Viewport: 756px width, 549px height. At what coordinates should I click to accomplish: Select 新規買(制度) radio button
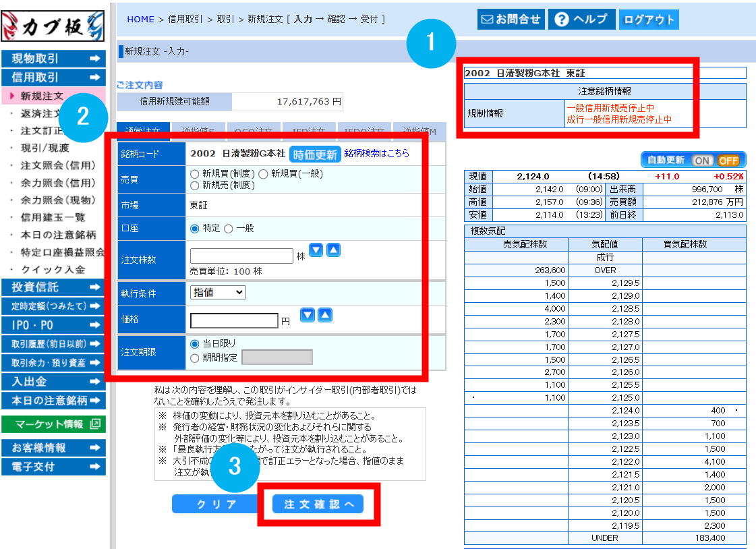(196, 173)
